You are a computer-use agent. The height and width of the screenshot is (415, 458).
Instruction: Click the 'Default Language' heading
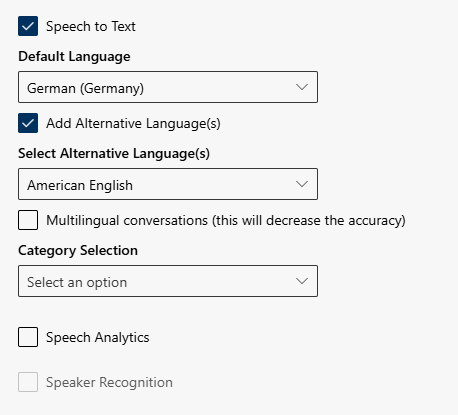coord(74,57)
